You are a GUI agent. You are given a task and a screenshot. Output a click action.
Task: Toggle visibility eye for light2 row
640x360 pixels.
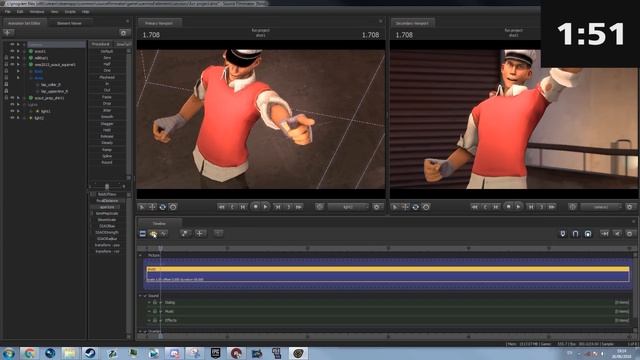click(x=12, y=118)
